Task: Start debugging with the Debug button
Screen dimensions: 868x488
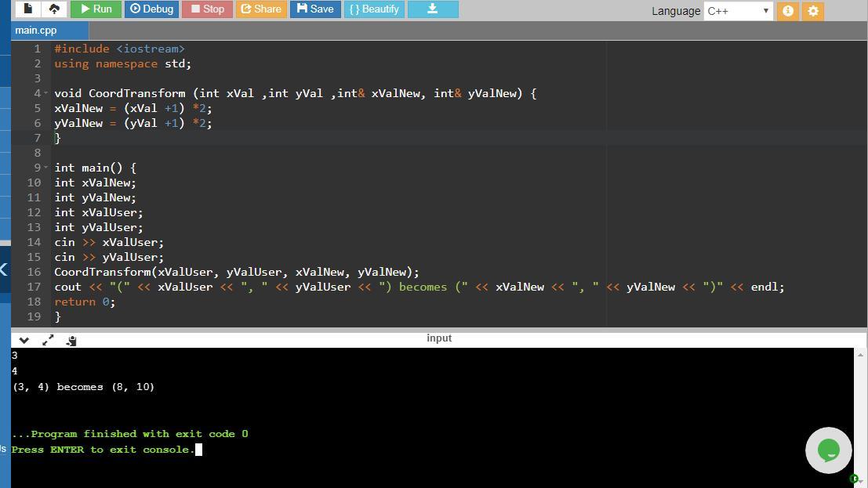Action: click(151, 9)
